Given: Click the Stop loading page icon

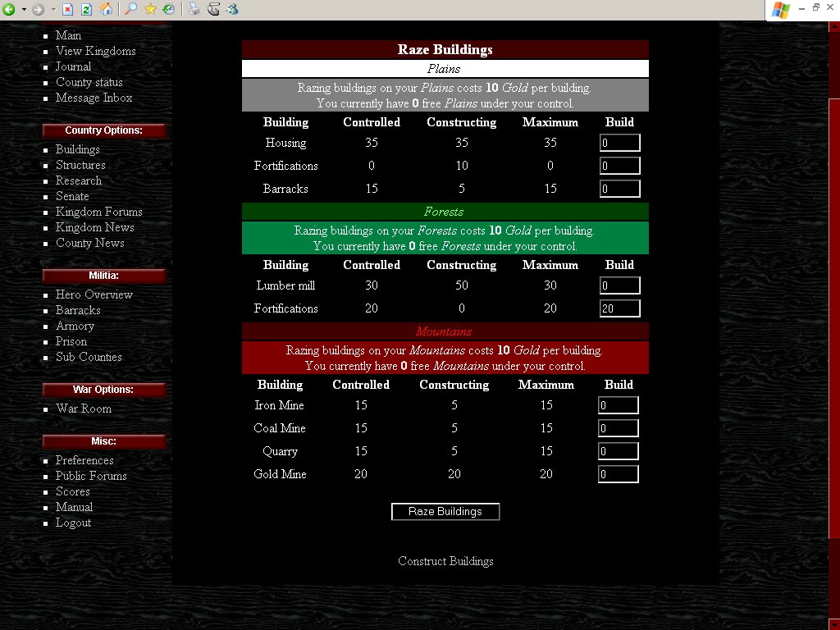Looking at the screenshot, I should tap(67, 10).
